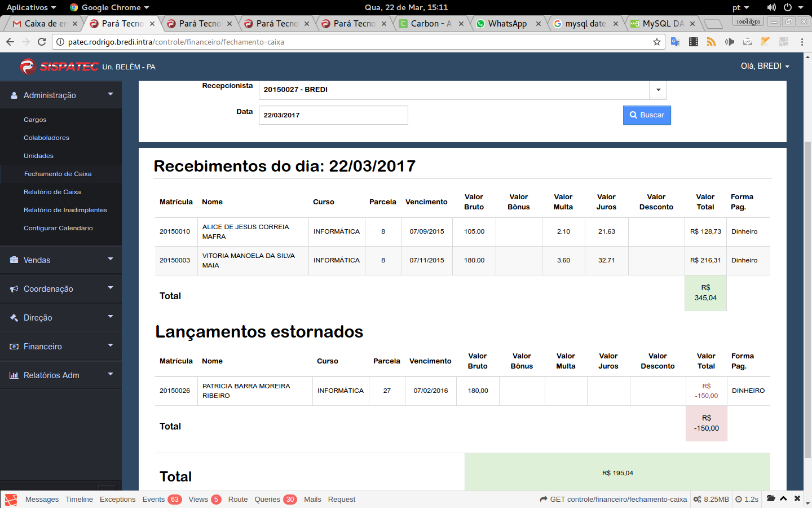The height and width of the screenshot is (508, 812).
Task: Click the browser address bar URL
Action: [176, 42]
